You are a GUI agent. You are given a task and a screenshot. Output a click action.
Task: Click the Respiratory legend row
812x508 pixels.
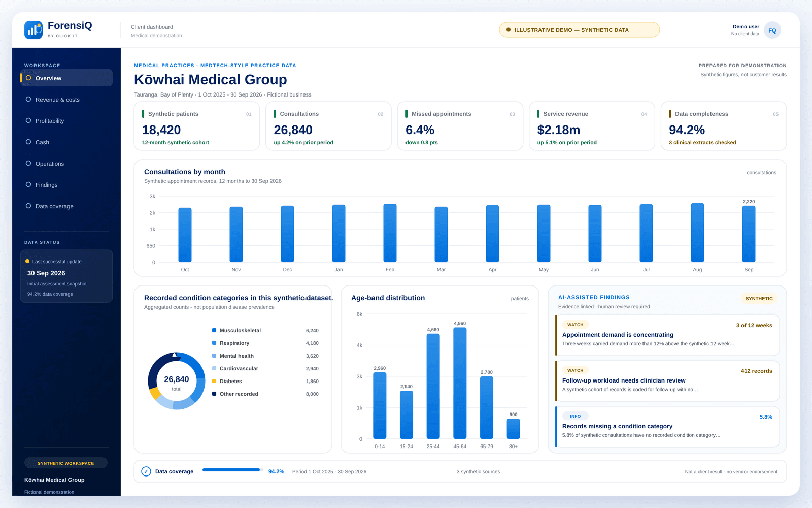click(265, 343)
